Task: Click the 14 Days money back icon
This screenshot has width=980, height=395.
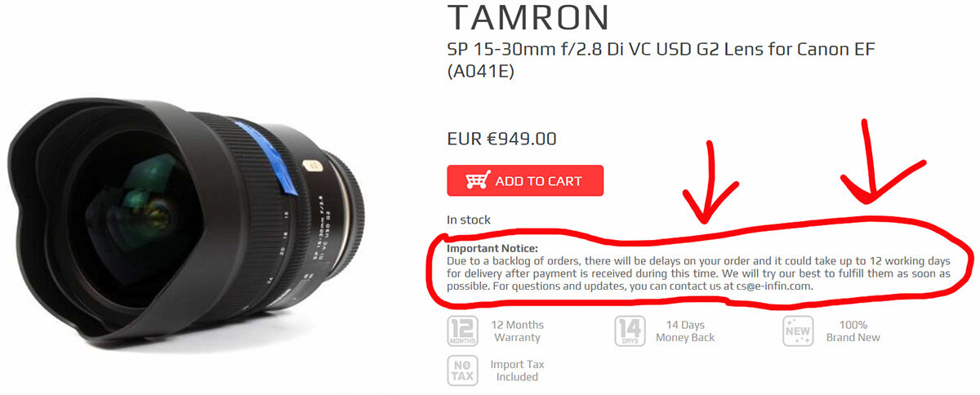Action: point(630,331)
